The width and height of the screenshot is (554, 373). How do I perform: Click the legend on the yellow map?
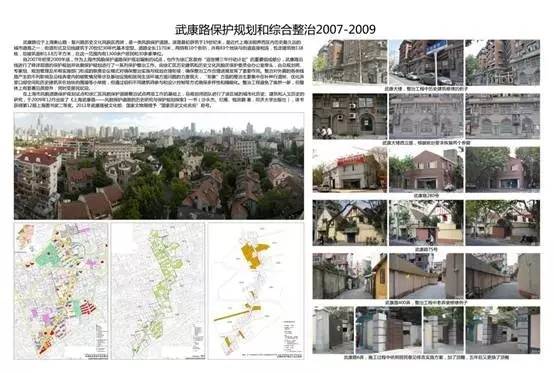pos(292,336)
